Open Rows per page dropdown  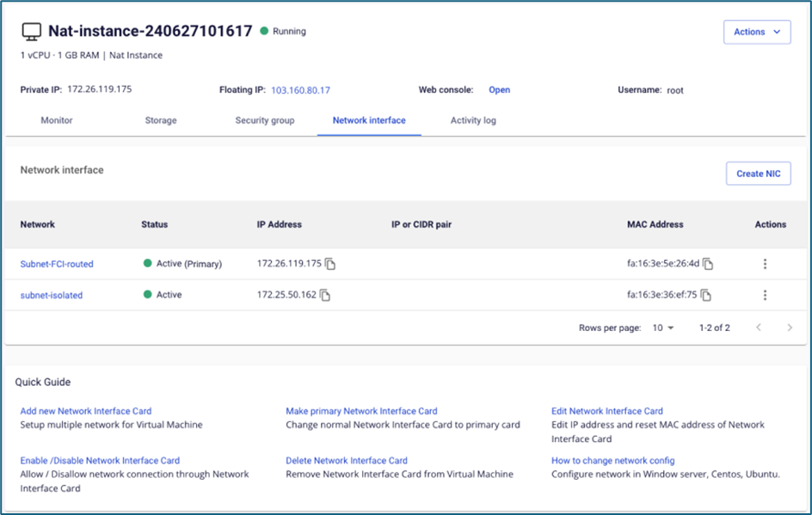pos(663,328)
